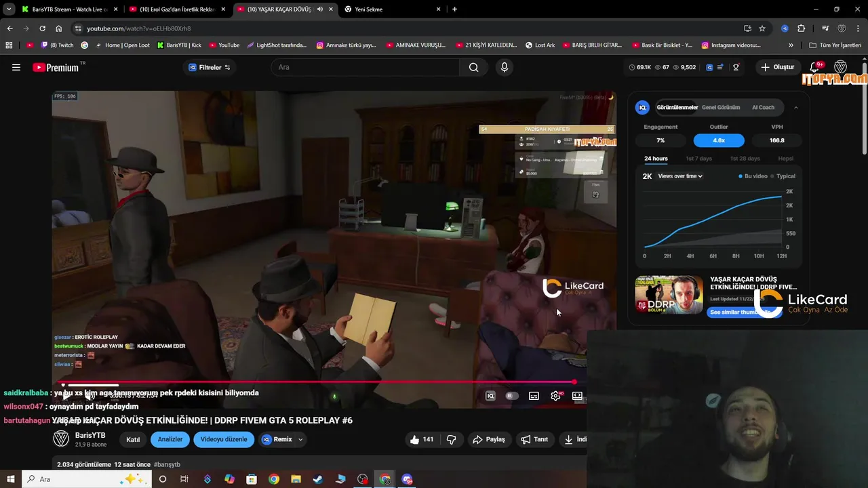Screen dimensions: 868x488
Task: Switch player to theater mode
Action: [x=577, y=396]
